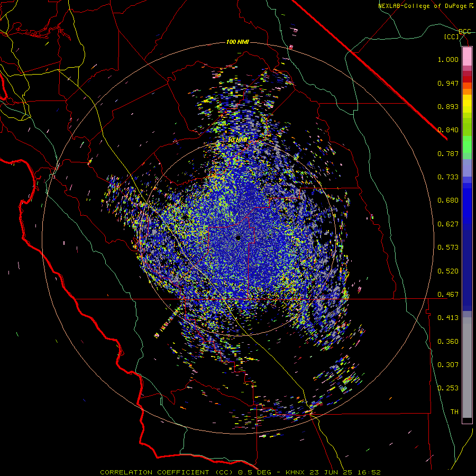Pick the dark red legend swatch

467,79
